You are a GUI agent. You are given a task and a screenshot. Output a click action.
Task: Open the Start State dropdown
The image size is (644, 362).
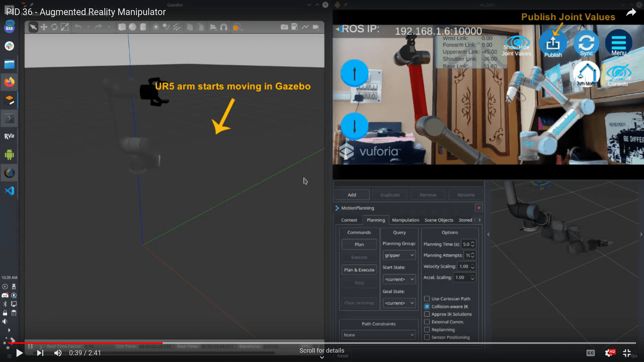click(x=399, y=279)
